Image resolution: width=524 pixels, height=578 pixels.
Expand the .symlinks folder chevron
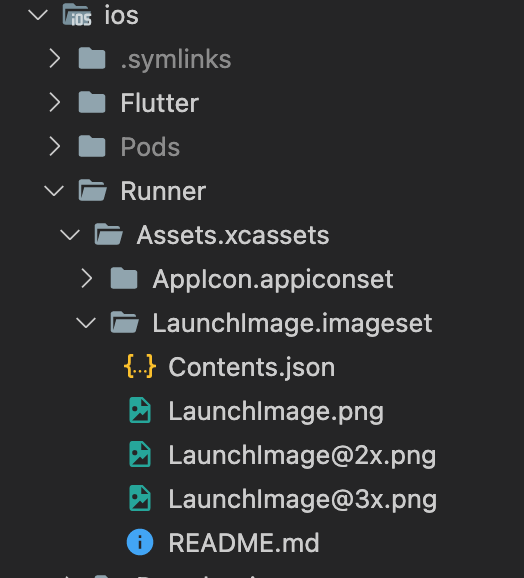click(55, 59)
